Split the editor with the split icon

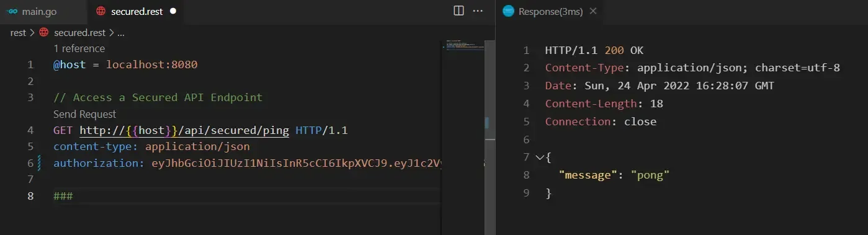pyautogui.click(x=459, y=11)
